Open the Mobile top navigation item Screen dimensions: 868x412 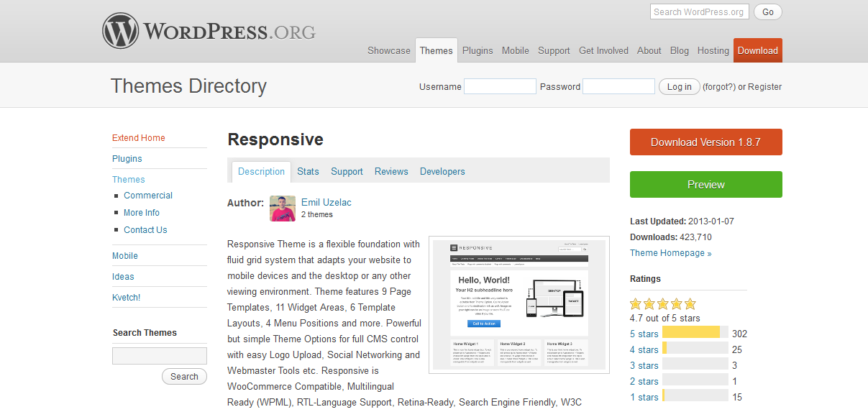point(516,50)
